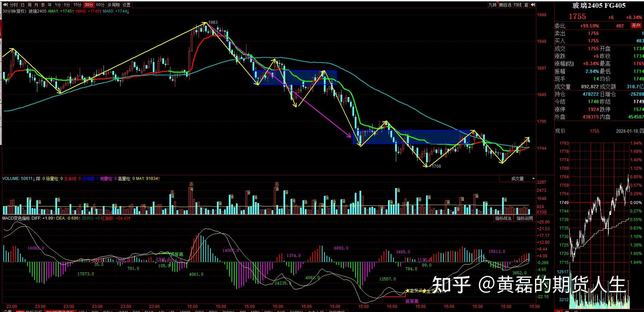
Task: Click the MACD变色指标 panel title
Action: click(16, 218)
